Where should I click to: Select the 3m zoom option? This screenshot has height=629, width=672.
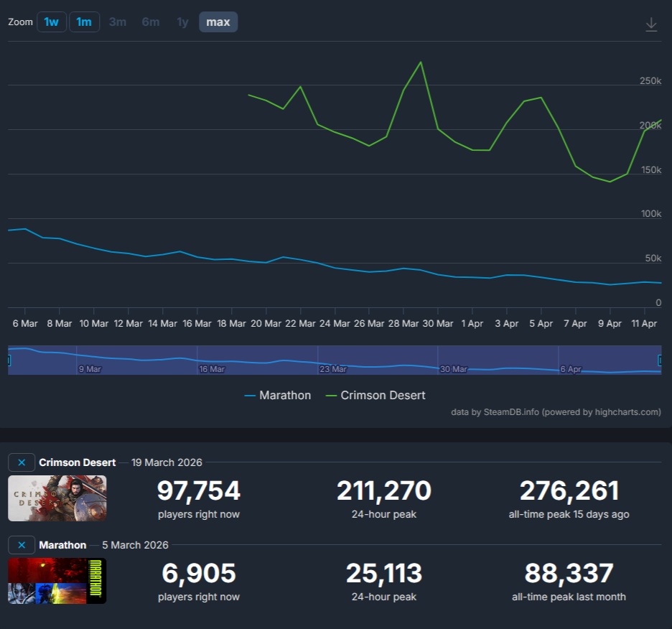[x=118, y=22]
